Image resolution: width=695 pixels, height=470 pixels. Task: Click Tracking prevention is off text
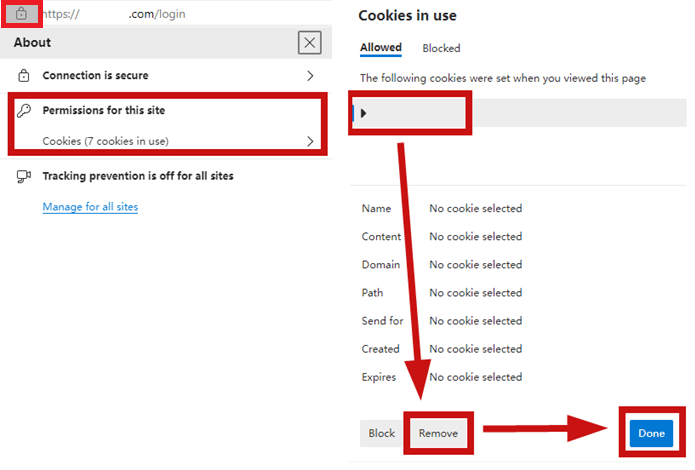point(138,176)
